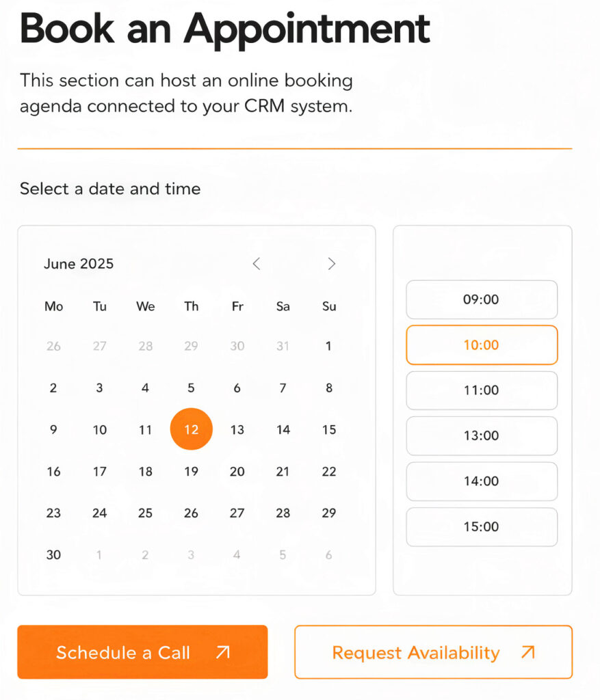The height and width of the screenshot is (700, 600).
Task: Choose date 15 on Sunday column
Action: tap(329, 429)
